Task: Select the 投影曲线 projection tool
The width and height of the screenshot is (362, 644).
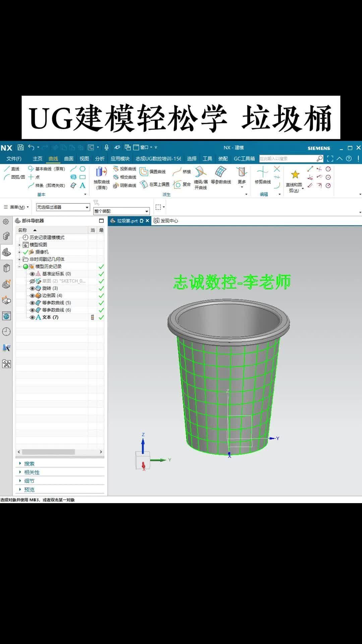Action: point(125,169)
